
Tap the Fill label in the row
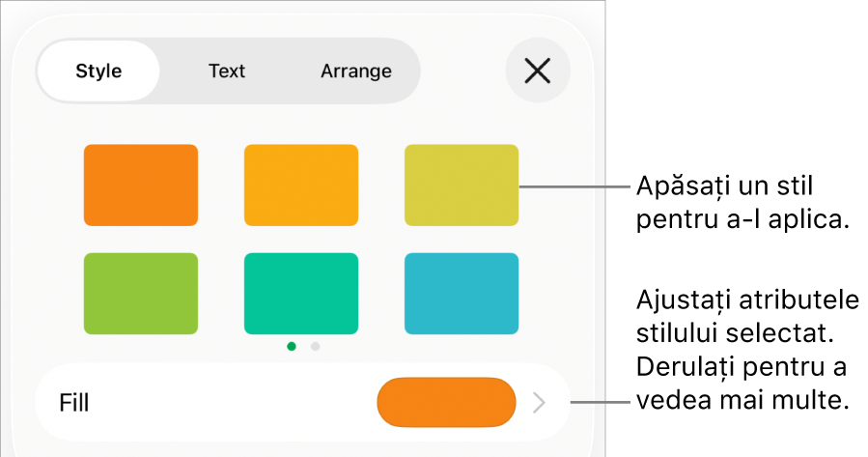point(74,403)
